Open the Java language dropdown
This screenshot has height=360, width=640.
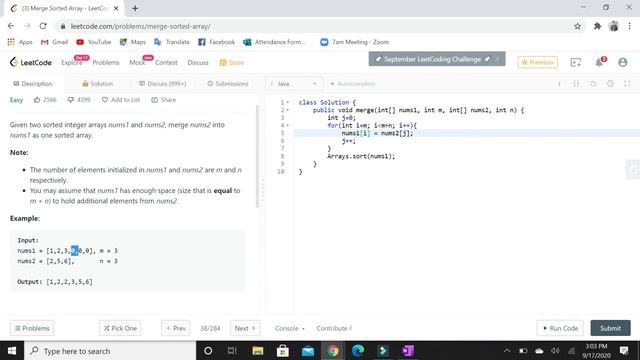[294, 84]
